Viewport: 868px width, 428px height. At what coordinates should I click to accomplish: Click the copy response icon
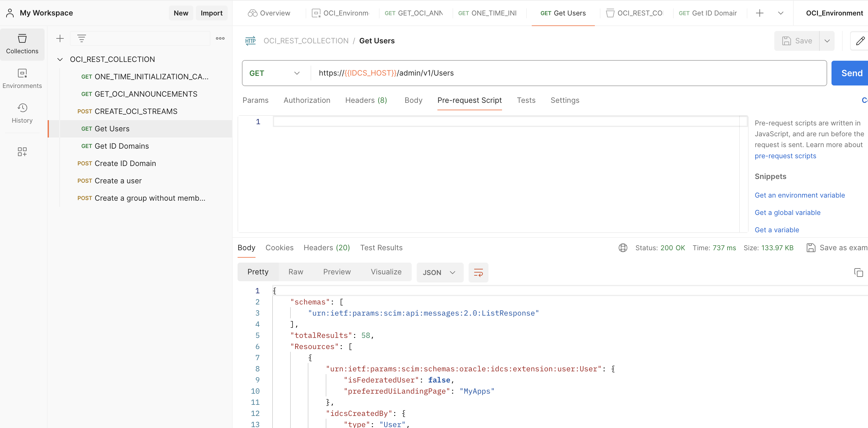point(858,272)
